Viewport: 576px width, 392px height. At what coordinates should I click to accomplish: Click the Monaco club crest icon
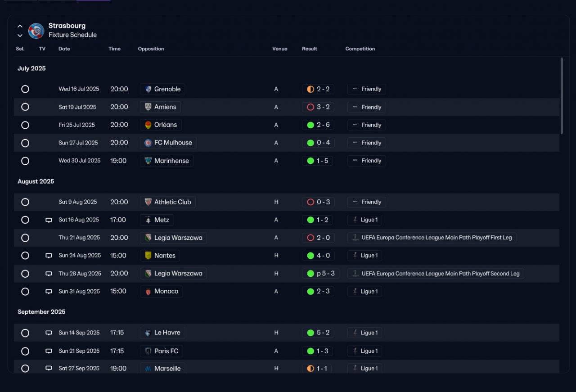pos(148,291)
